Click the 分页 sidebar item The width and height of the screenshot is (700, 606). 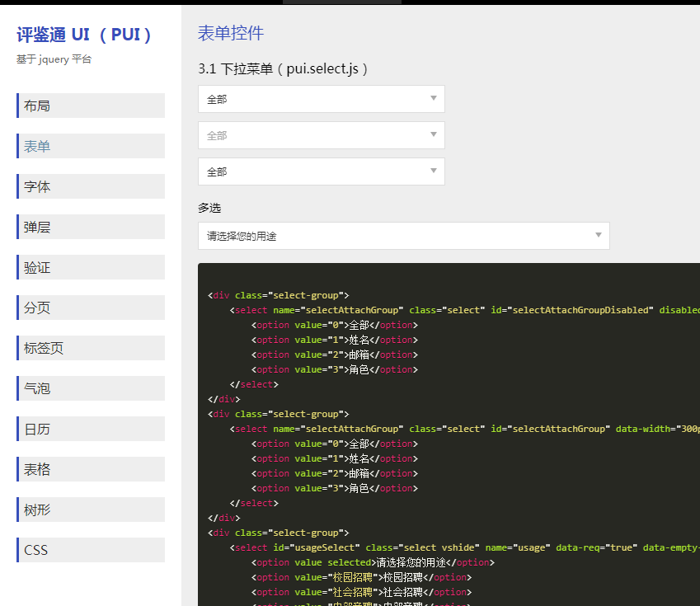pos(91,308)
